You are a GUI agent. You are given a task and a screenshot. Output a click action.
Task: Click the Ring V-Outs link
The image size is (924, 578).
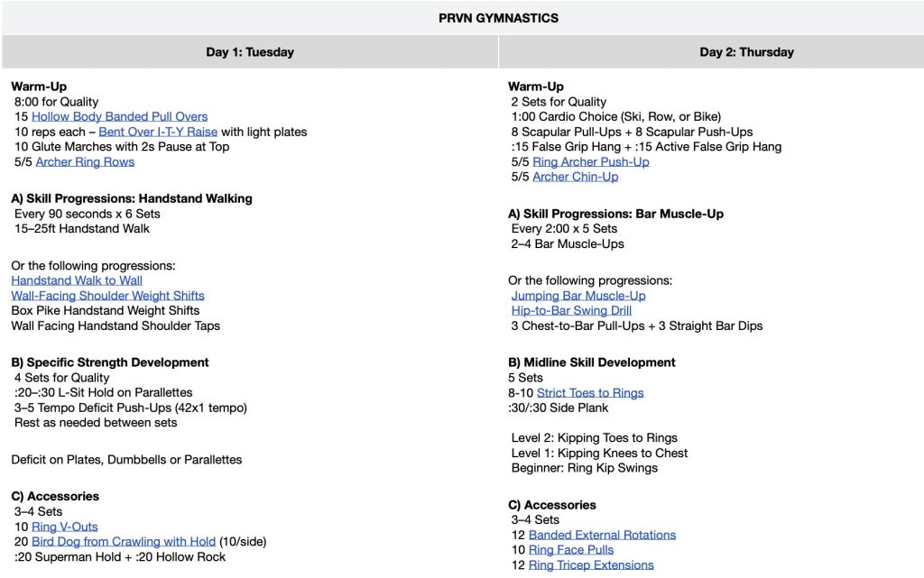65,527
